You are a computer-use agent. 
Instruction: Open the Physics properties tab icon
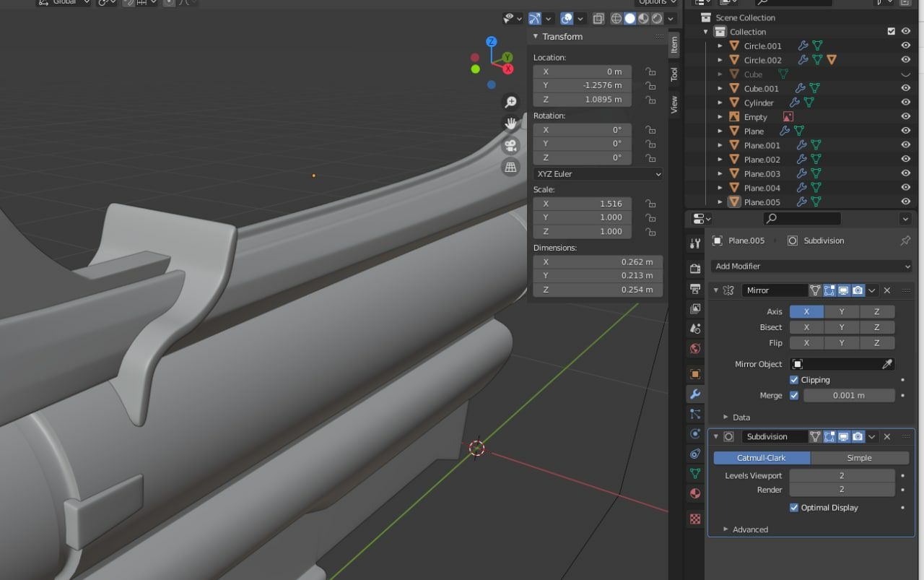(x=695, y=434)
